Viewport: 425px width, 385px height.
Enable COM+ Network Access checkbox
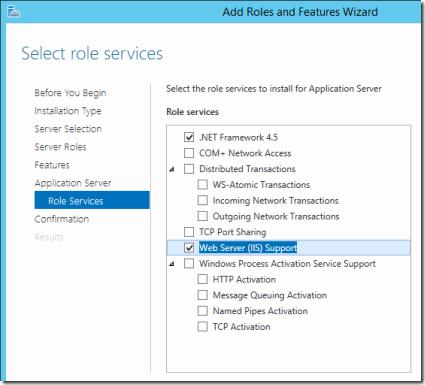click(x=189, y=153)
